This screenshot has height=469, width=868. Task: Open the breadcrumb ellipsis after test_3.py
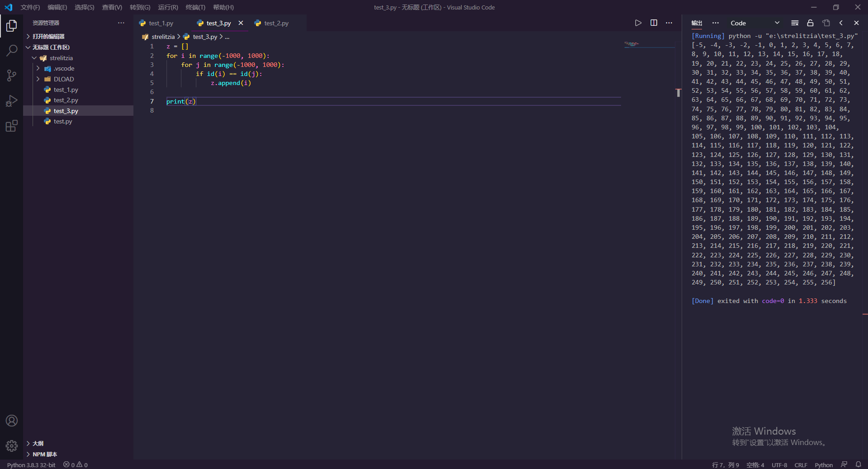pyautogui.click(x=227, y=37)
